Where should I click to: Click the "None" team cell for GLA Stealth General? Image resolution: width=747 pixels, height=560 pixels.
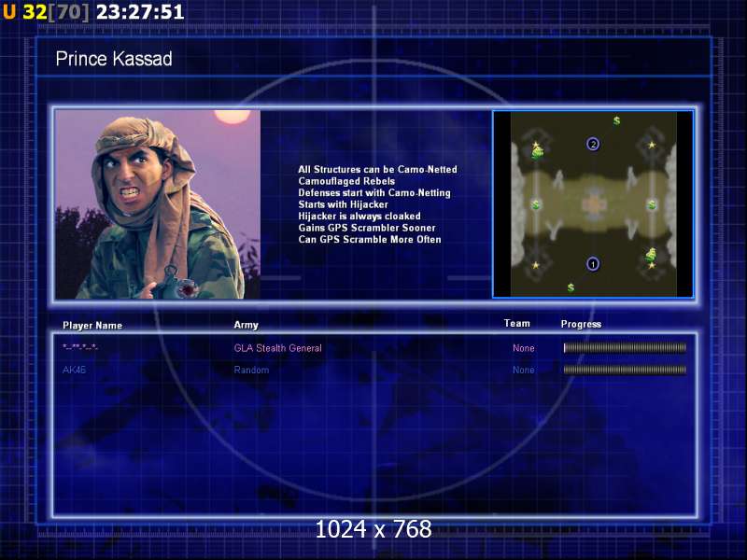(523, 348)
